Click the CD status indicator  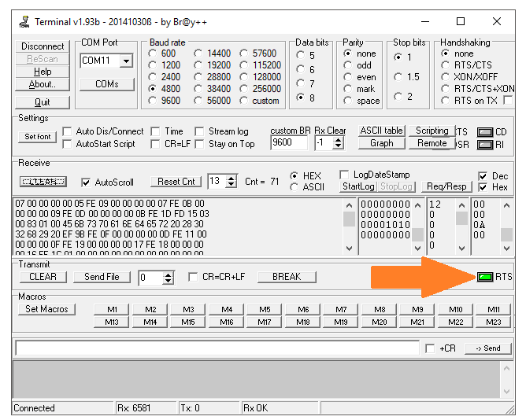coord(485,132)
